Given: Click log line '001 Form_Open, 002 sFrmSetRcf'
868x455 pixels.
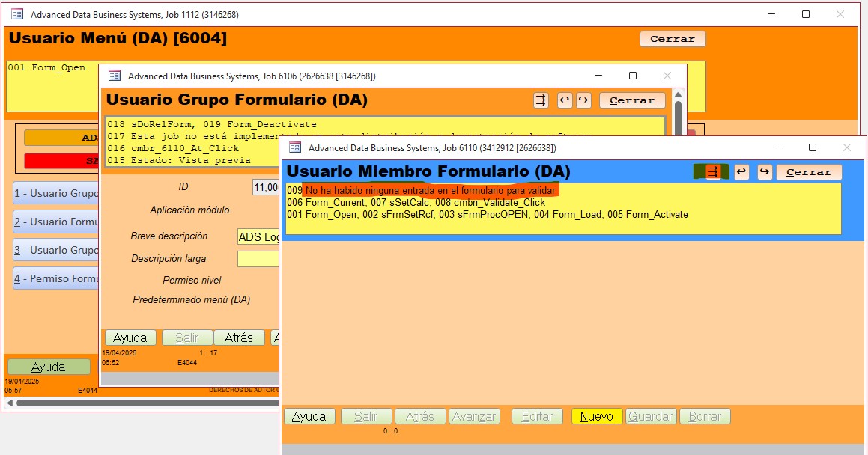Looking at the screenshot, I should tap(487, 215).
